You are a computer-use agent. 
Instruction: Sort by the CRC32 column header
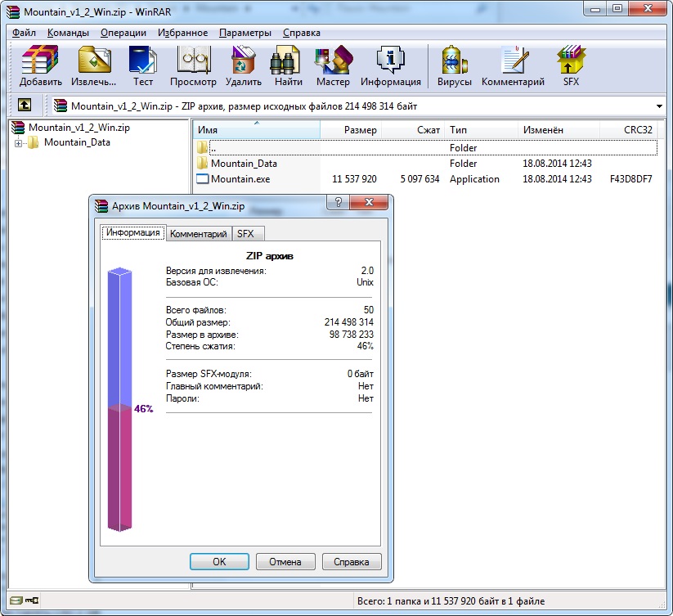click(x=628, y=130)
